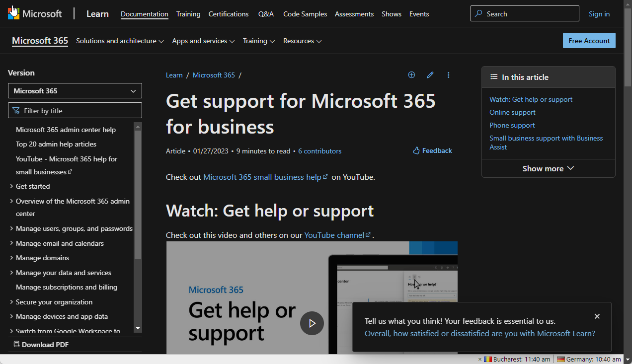Click the Learn brand link
This screenshot has width=632, height=364.
(x=97, y=14)
